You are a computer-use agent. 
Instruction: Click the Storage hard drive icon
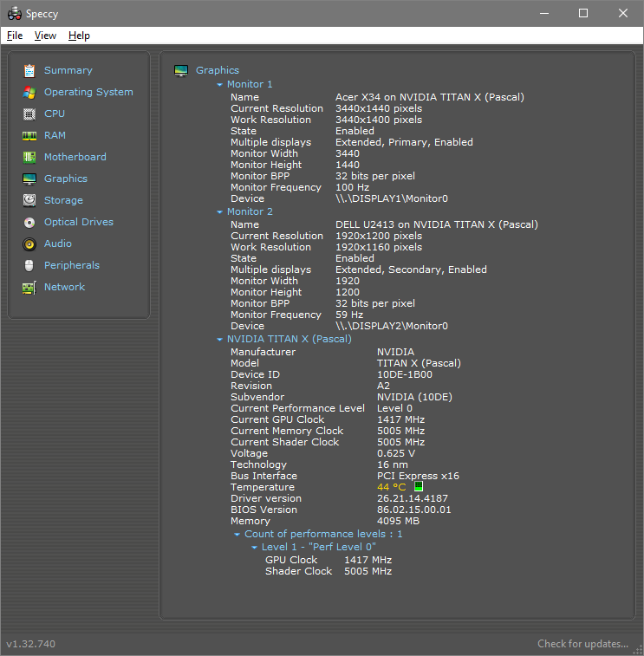click(x=29, y=201)
